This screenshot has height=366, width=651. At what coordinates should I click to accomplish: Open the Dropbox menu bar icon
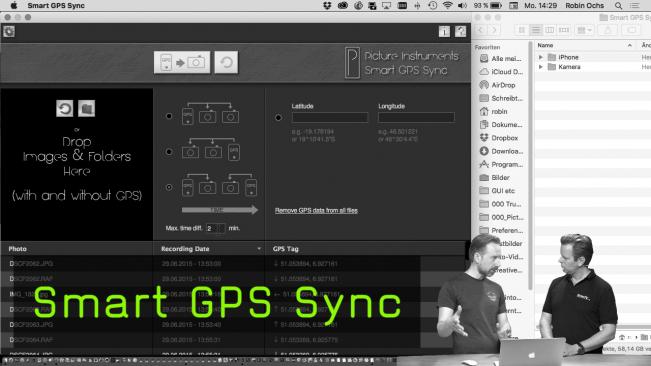[x=327, y=5]
